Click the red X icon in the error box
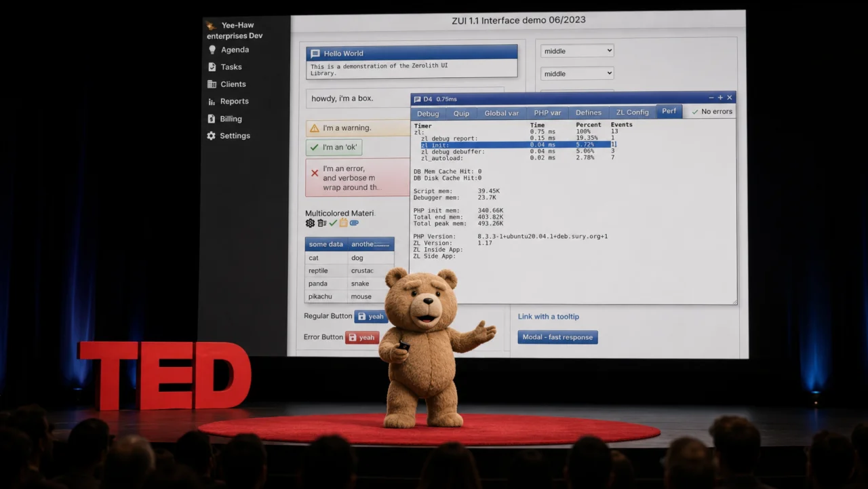The height and width of the screenshot is (489, 868). point(315,173)
